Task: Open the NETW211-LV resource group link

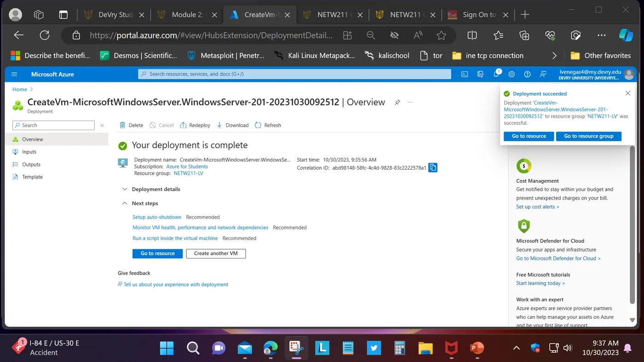Action: pos(188,173)
